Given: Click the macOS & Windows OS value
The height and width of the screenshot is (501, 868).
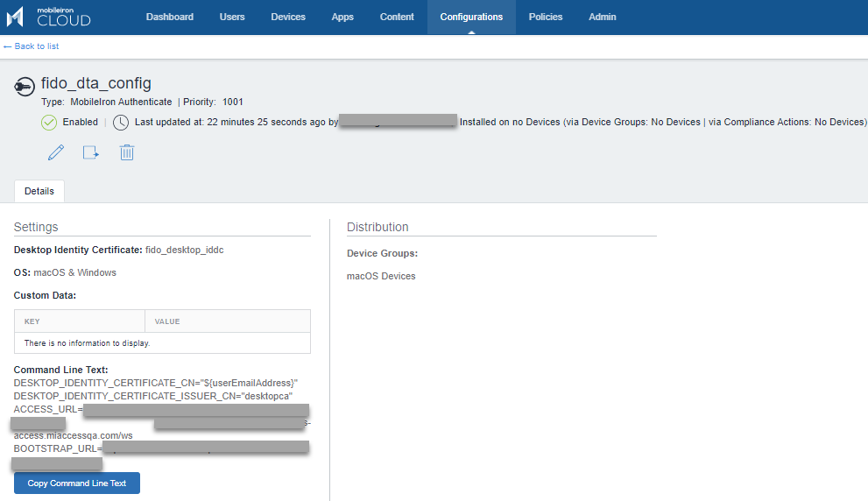Looking at the screenshot, I should click(74, 273).
